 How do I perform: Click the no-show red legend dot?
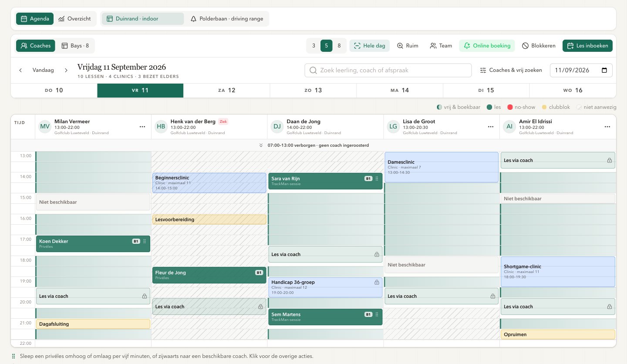[x=510, y=107]
